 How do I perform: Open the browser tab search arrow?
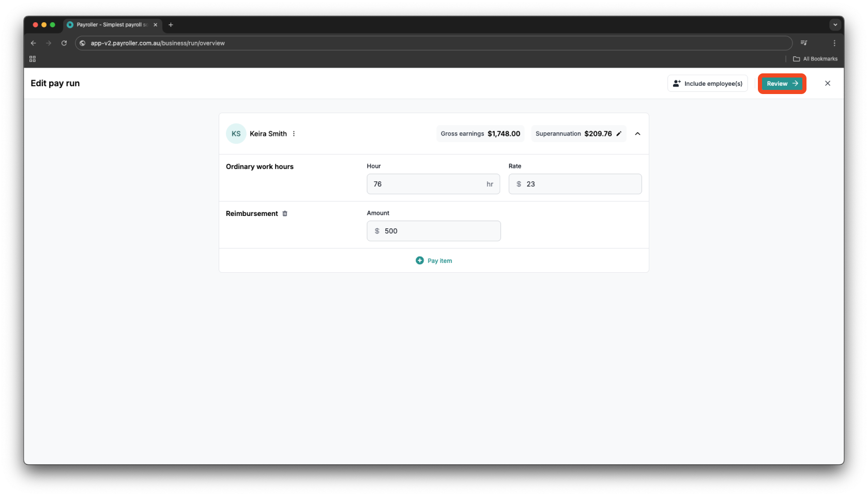835,24
